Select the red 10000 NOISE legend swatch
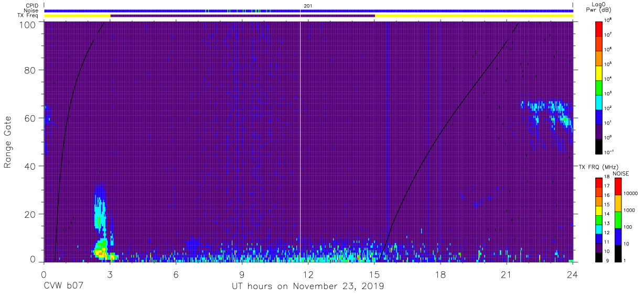Viewport: 644px width, 297px height. tap(618, 186)
